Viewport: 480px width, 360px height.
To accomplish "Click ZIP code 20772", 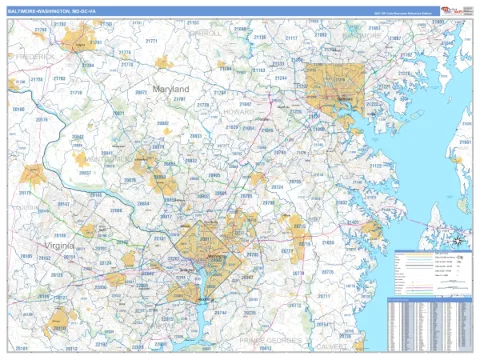I will pyautogui.click(x=295, y=305).
